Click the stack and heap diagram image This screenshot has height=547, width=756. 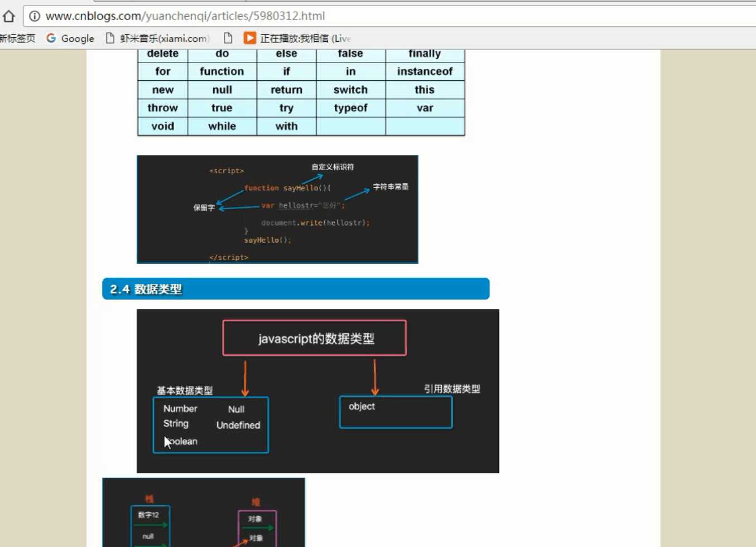coord(204,512)
